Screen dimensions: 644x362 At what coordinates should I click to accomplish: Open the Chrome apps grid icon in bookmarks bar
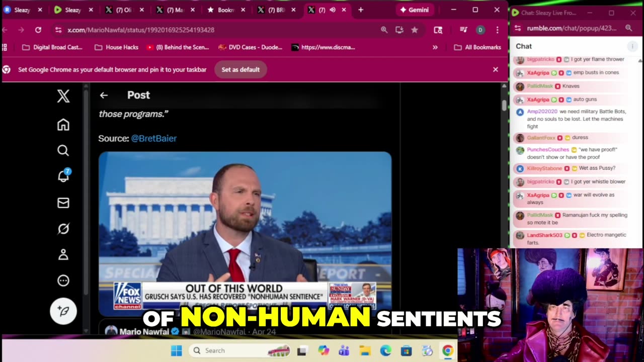point(5,47)
